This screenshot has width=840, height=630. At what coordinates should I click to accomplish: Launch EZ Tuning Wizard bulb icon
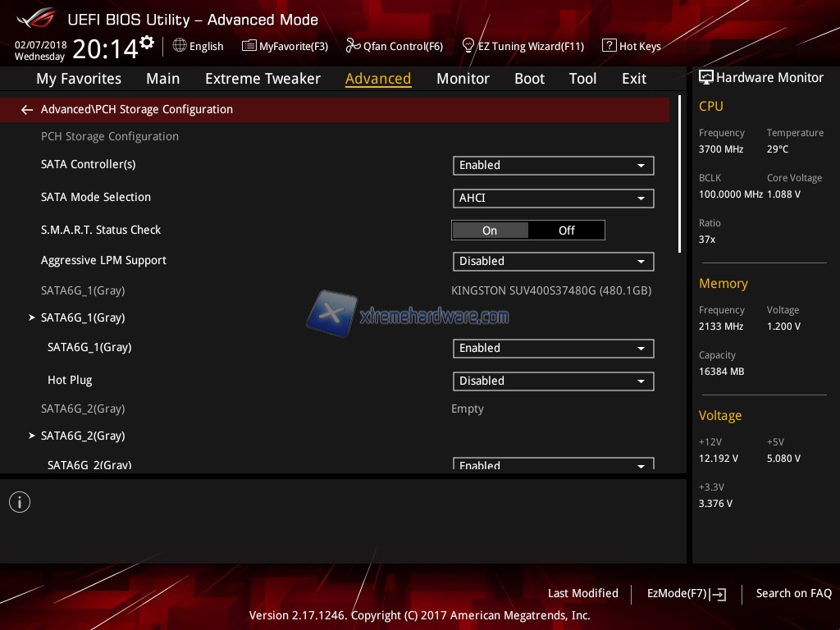tap(468, 46)
